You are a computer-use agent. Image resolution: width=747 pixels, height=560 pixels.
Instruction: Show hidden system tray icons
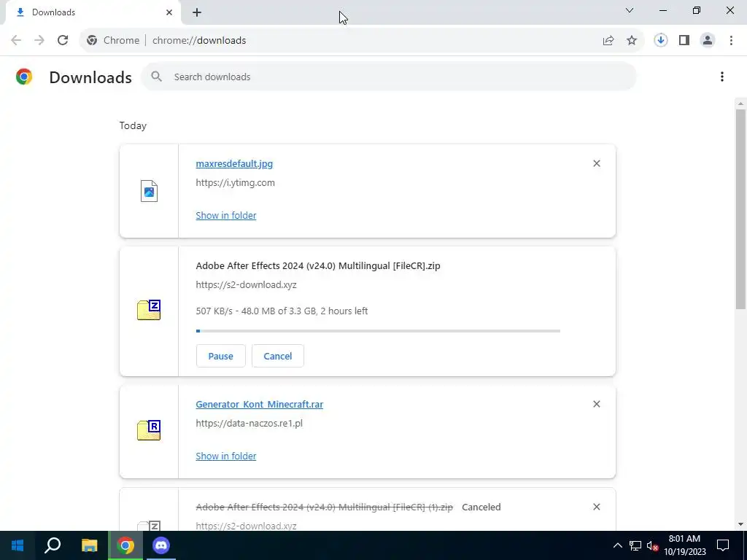pyautogui.click(x=617, y=545)
